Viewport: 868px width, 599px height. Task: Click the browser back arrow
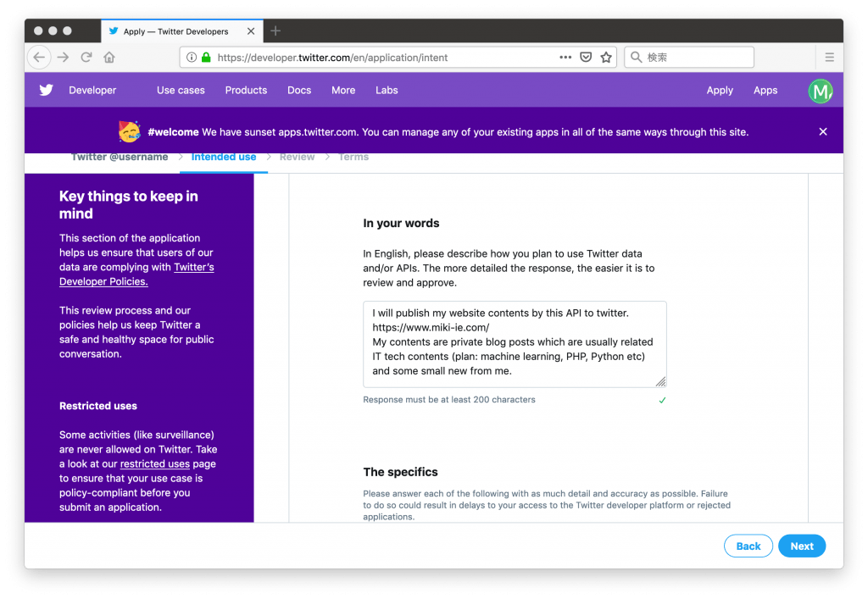[39, 58]
